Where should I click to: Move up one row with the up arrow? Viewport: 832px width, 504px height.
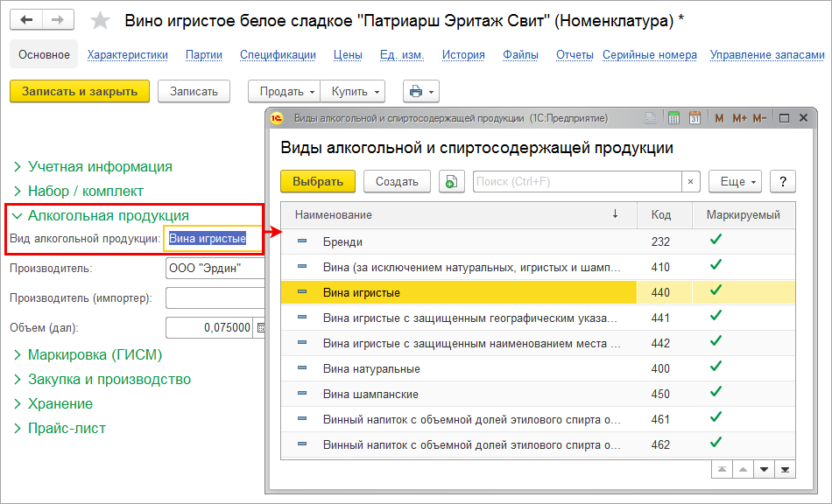743,470
